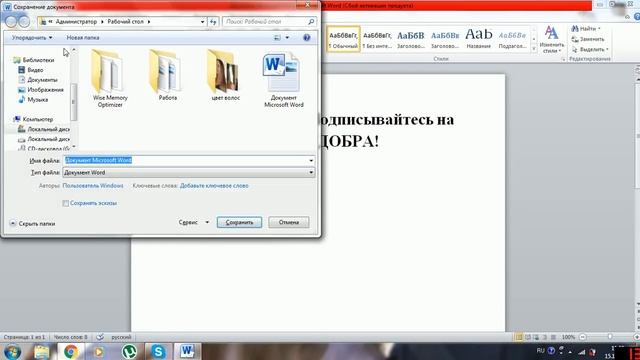The height and width of the screenshot is (360, 640).
Task: Select the second Локальный диск entry
Action: (44, 139)
